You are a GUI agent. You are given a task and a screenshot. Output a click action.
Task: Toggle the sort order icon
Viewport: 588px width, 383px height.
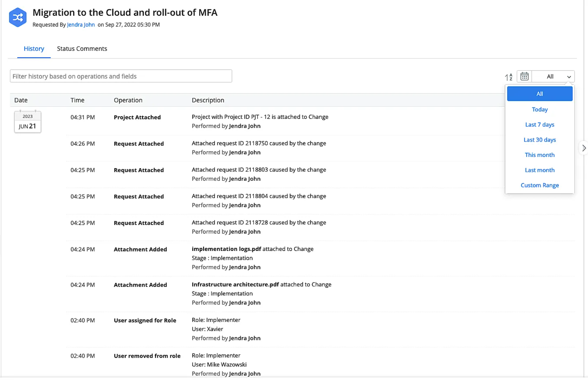509,77
